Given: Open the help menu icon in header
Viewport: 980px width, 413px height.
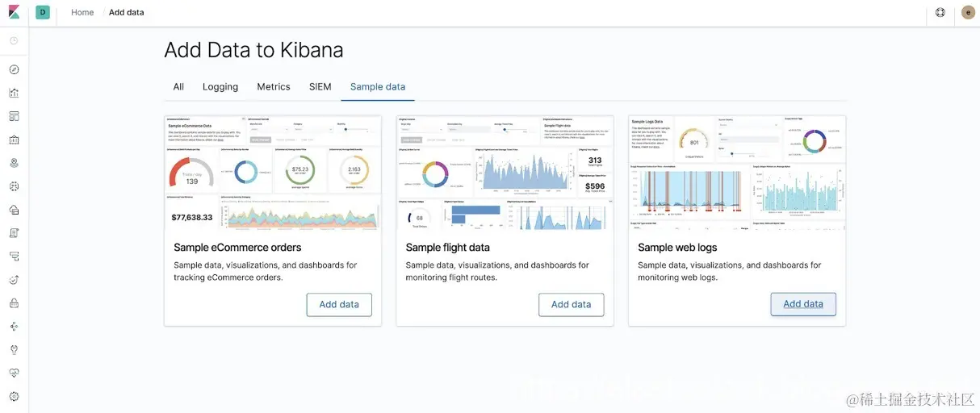Looking at the screenshot, I should coord(940,12).
